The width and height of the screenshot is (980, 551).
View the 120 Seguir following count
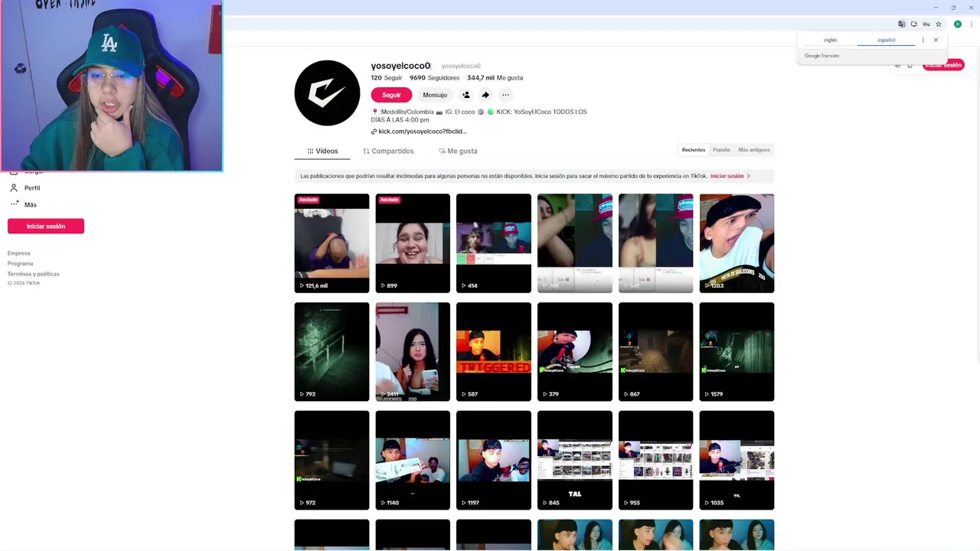click(x=387, y=77)
